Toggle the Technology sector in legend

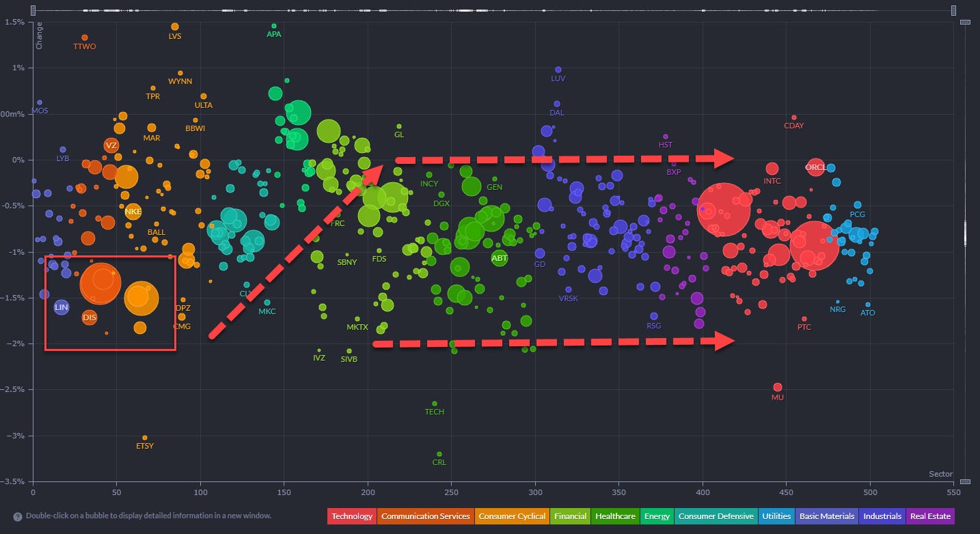click(353, 516)
